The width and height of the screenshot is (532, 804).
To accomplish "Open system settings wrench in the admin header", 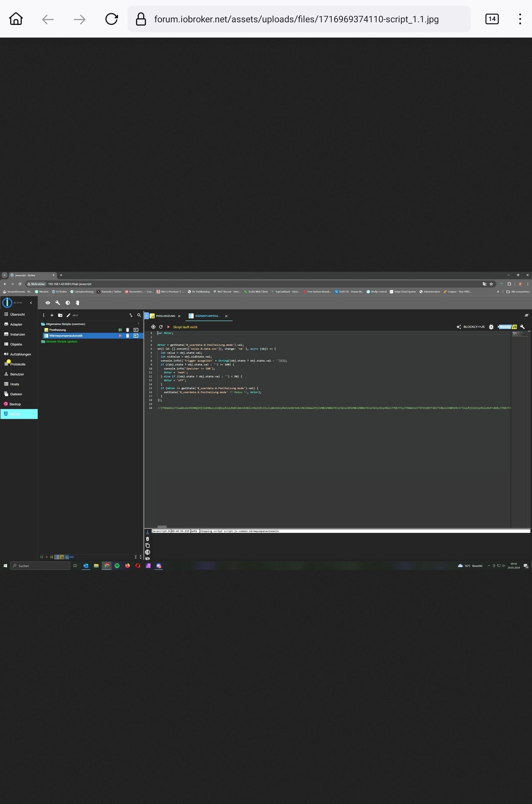I will pyautogui.click(x=58, y=303).
